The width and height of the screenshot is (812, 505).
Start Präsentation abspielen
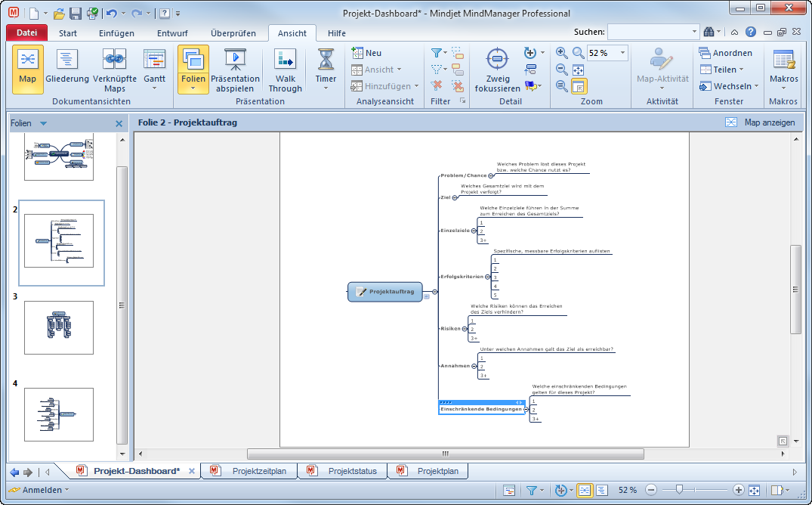235,70
